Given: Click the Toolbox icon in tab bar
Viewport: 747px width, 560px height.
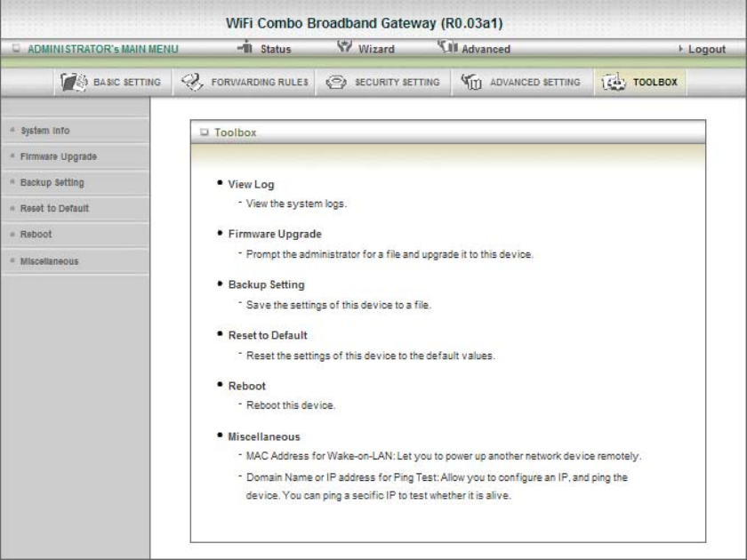Looking at the screenshot, I should click(614, 82).
